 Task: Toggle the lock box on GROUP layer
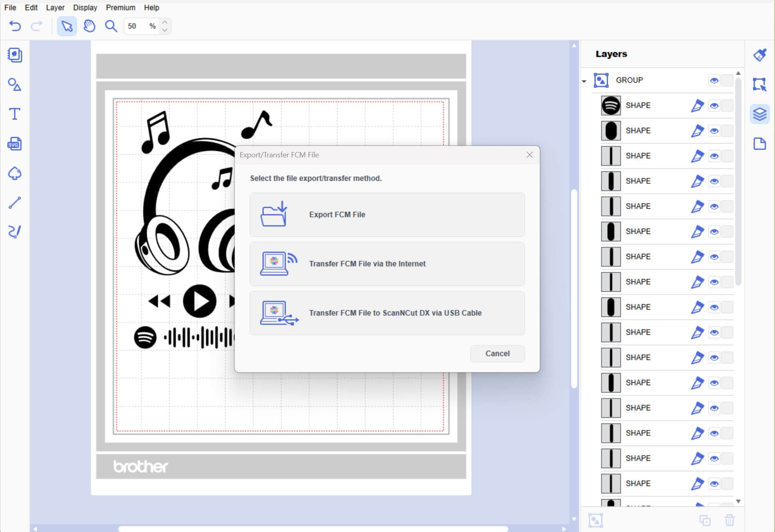click(x=727, y=80)
